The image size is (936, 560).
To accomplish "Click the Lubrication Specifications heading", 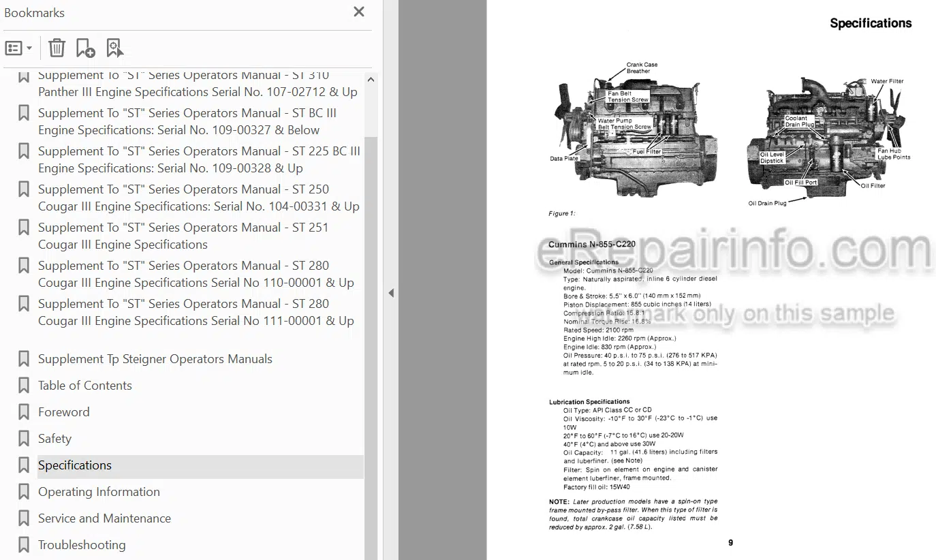I will [589, 402].
